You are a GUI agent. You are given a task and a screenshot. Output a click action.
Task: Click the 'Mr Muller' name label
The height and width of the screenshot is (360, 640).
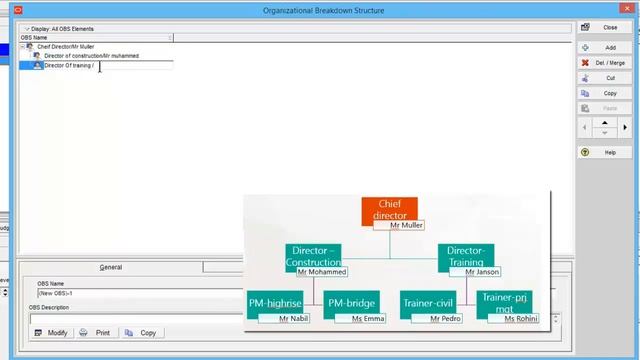[399, 225]
